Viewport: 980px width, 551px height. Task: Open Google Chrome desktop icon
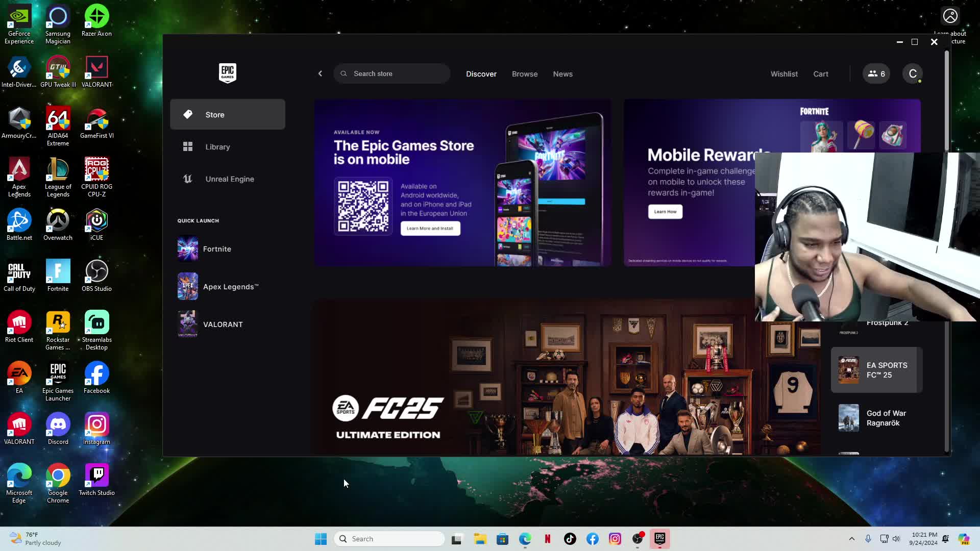pyautogui.click(x=58, y=484)
